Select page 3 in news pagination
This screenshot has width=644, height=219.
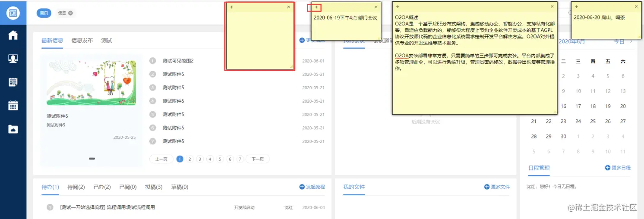pos(200,159)
